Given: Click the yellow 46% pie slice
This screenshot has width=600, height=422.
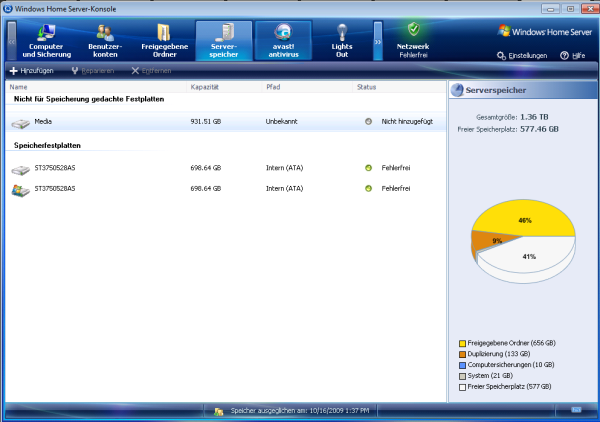Looking at the screenshot, I should coord(525,218).
